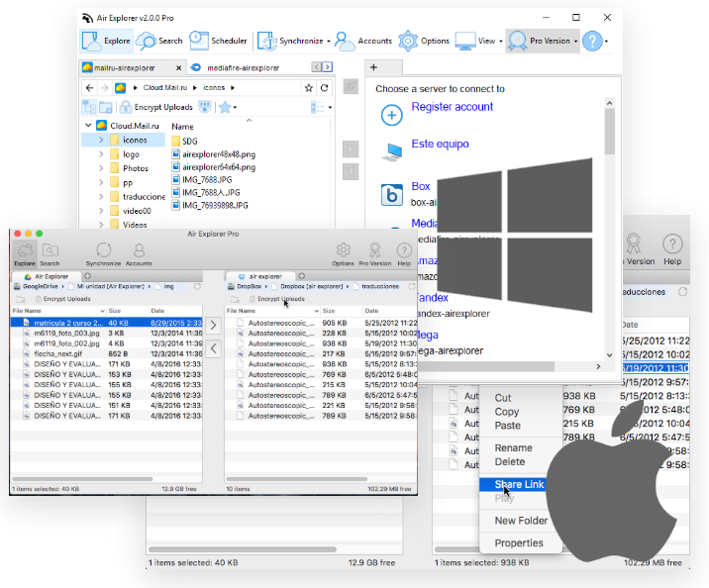Click the favorite star beside the refresh icon
Screen dimensions: 709x588
tap(309, 88)
